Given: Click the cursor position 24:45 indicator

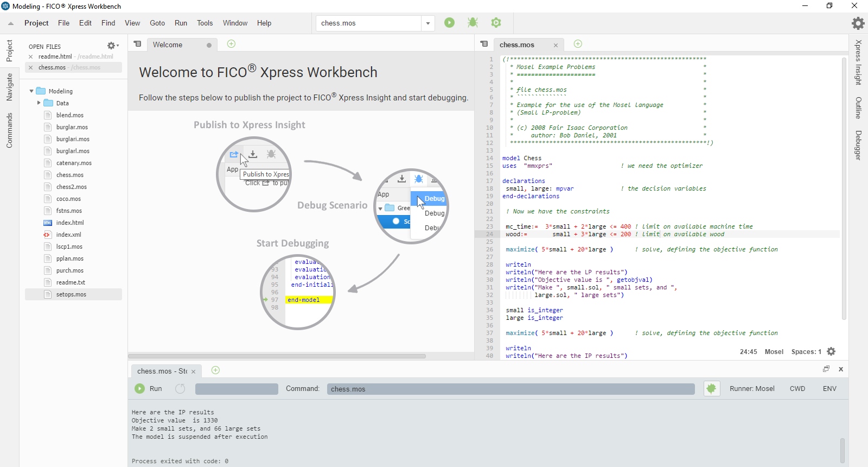Looking at the screenshot, I should click(748, 352).
